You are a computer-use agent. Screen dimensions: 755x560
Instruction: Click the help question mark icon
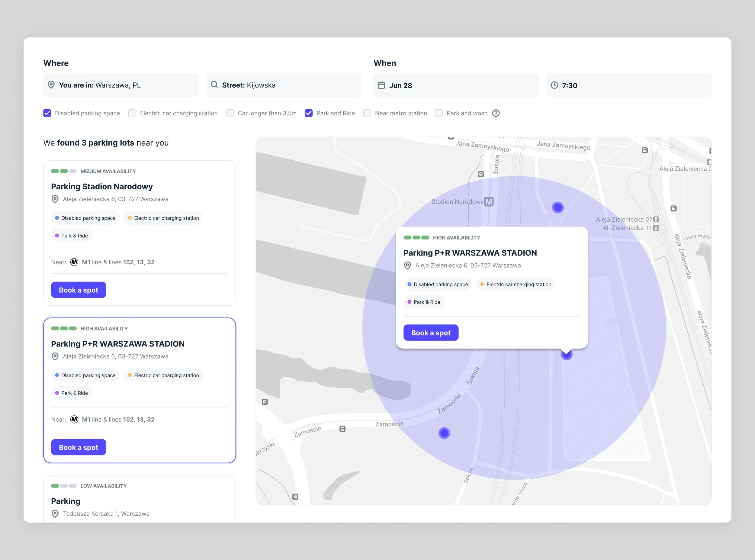tap(496, 113)
